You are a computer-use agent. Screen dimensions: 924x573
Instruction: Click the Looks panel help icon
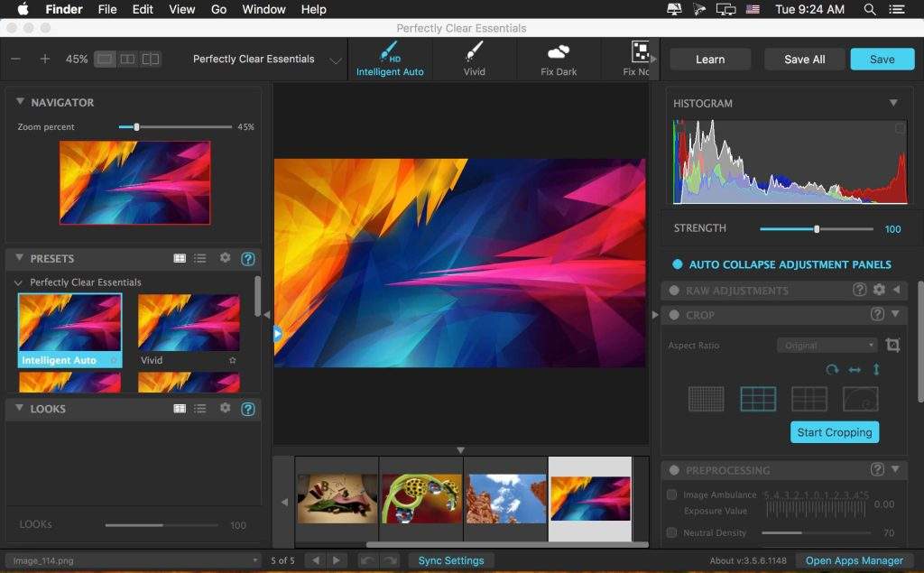pos(248,409)
